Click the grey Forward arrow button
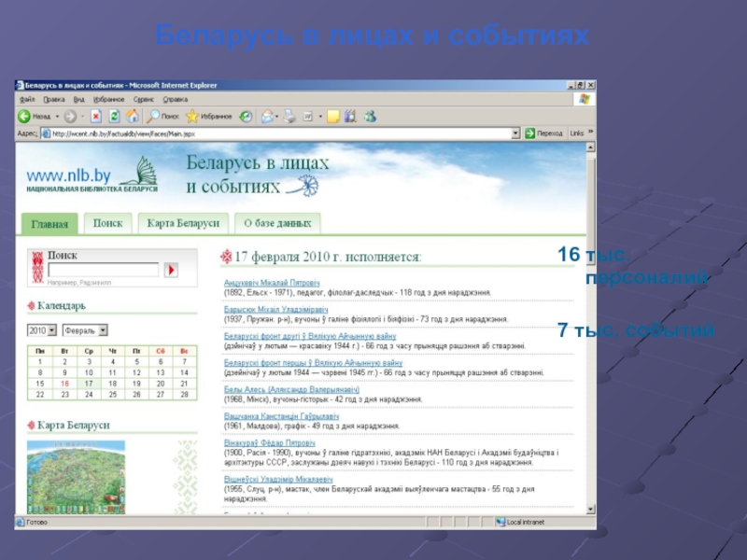The image size is (747, 560). pyautogui.click(x=71, y=116)
